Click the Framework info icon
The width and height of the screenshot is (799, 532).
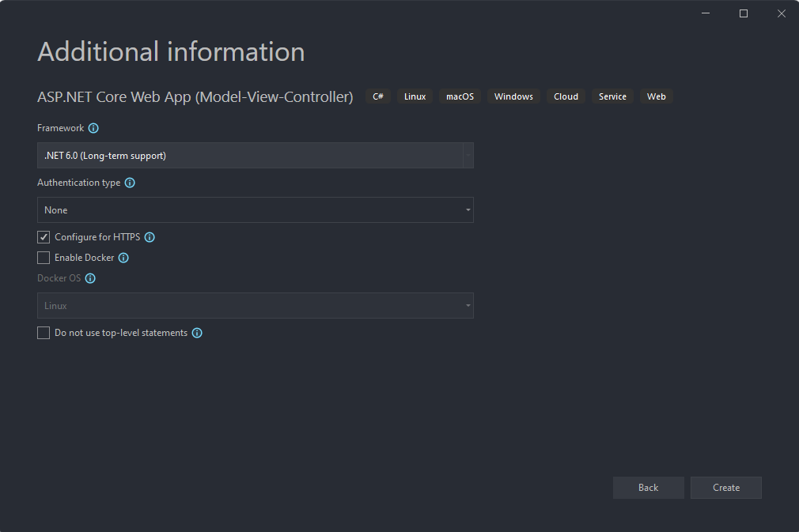point(93,128)
